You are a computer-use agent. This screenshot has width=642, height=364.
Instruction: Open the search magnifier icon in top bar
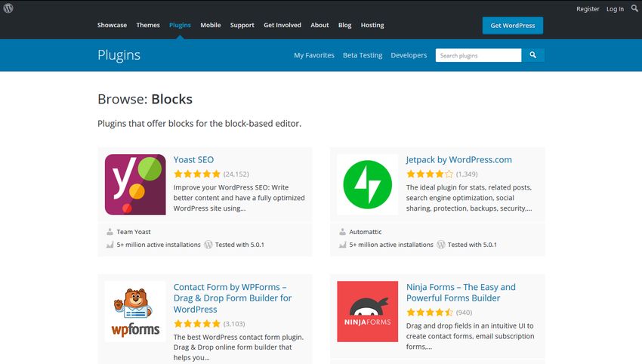coord(634,8)
